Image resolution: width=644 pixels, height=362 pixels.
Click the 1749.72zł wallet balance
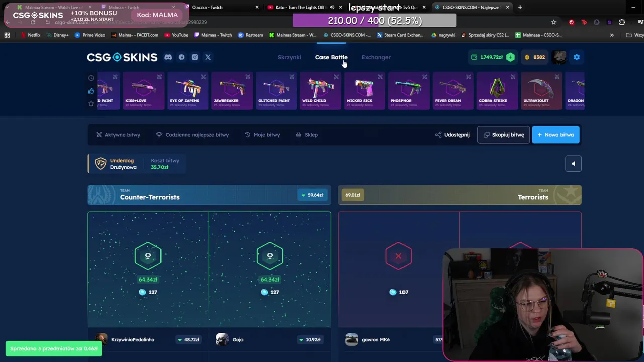487,57
